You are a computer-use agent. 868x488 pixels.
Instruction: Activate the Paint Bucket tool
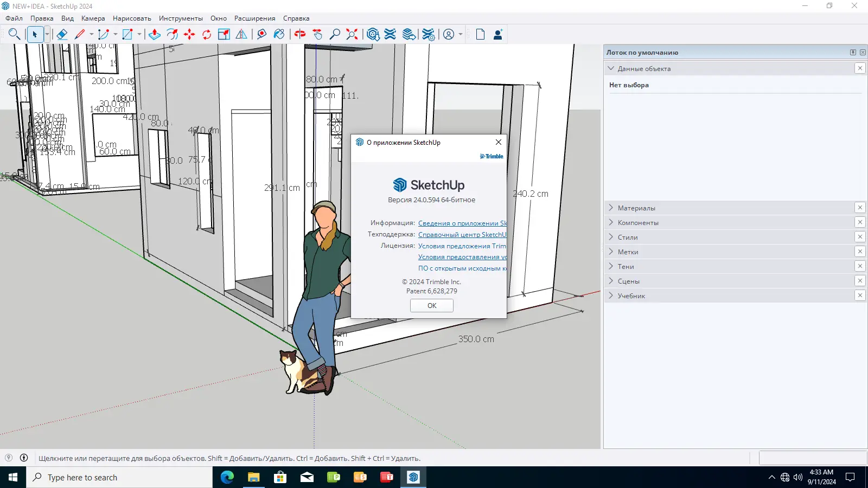279,35
